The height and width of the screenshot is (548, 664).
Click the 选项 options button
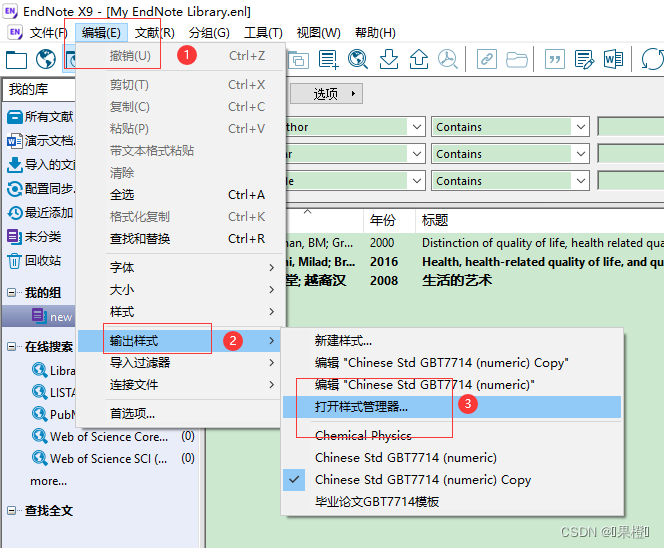pyautogui.click(x=326, y=94)
